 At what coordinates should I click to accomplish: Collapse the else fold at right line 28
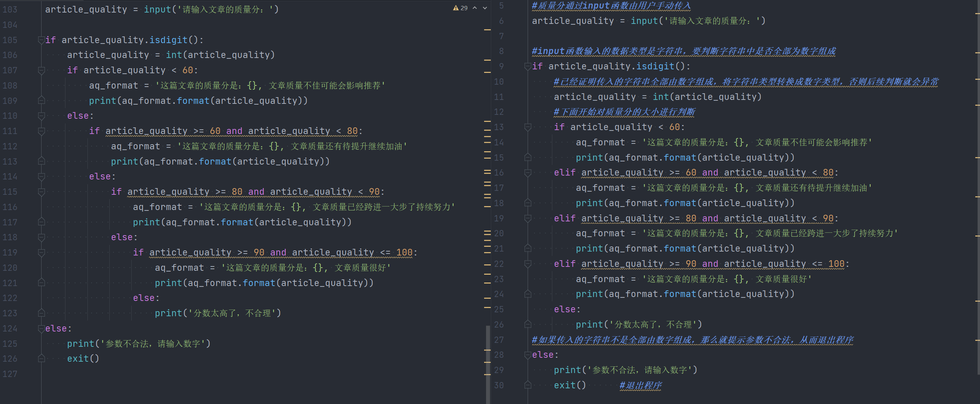click(x=528, y=355)
